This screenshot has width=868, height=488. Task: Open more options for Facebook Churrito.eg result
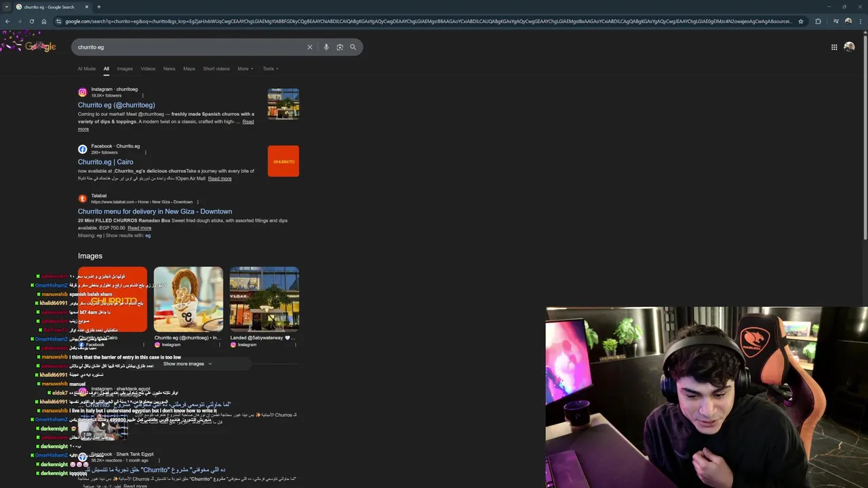pos(145,152)
